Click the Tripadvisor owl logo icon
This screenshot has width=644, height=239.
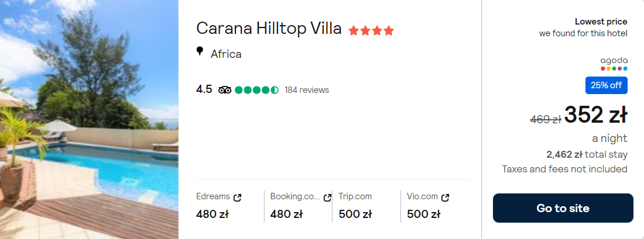point(225,90)
